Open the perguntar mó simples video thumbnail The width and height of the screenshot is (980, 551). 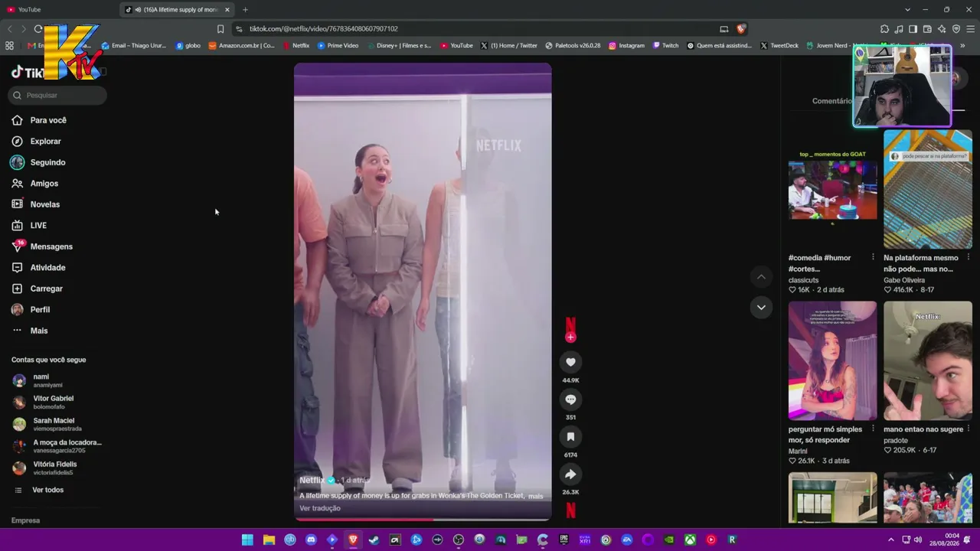click(x=833, y=360)
